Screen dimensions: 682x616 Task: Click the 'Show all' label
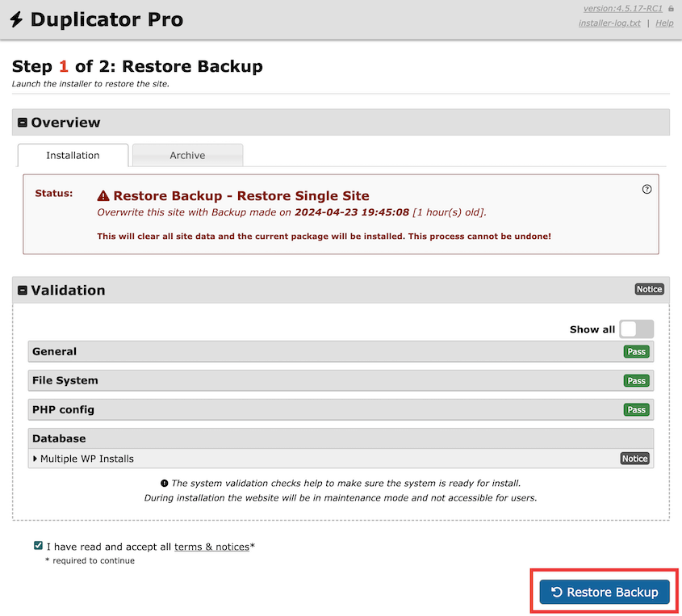(592, 329)
